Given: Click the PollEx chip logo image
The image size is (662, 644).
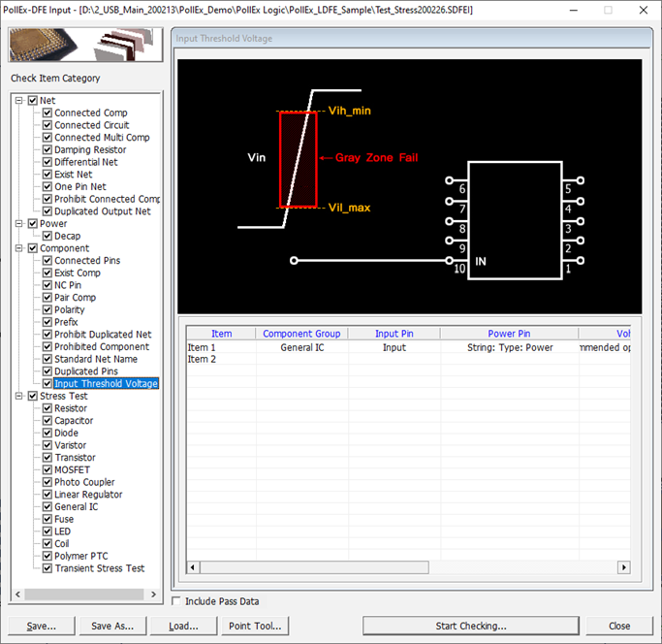Looking at the screenshot, I should click(85, 46).
